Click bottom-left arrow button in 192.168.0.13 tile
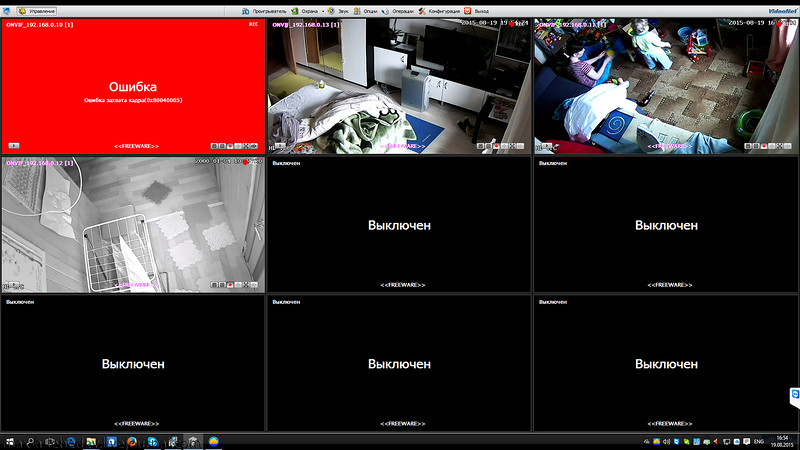 (x=280, y=146)
